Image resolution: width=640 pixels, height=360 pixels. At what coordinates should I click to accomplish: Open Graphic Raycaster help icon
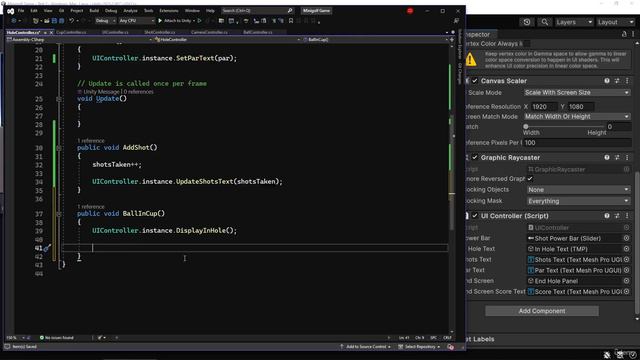[x=607, y=158]
